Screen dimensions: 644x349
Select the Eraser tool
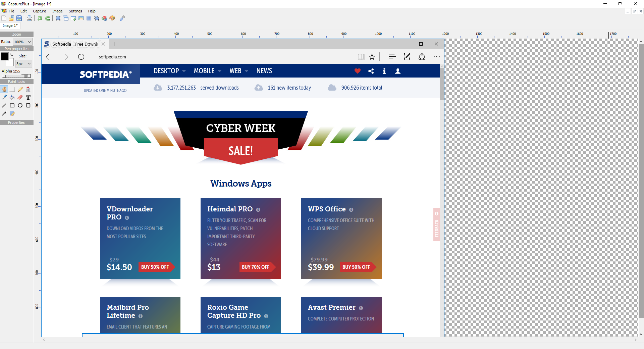tap(20, 97)
